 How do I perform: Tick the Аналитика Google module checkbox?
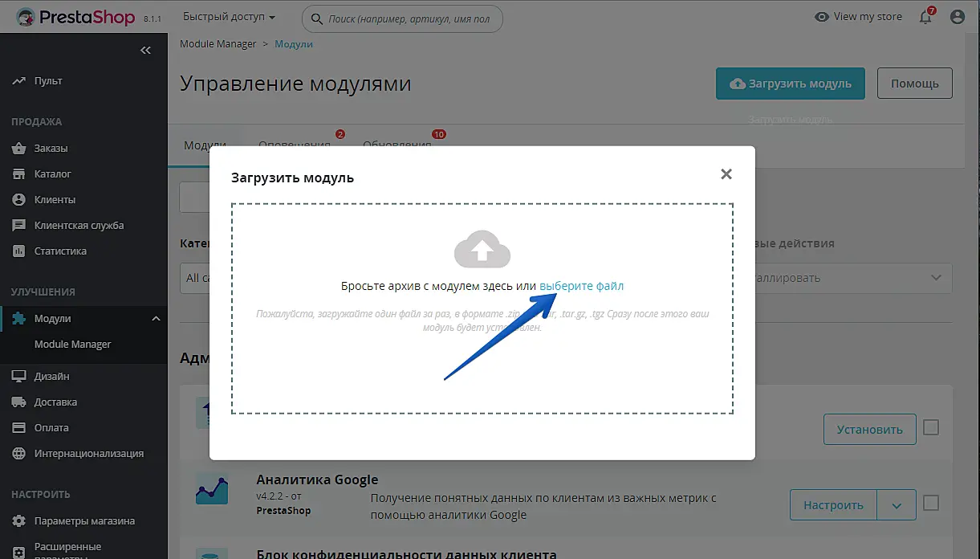pos(931,504)
